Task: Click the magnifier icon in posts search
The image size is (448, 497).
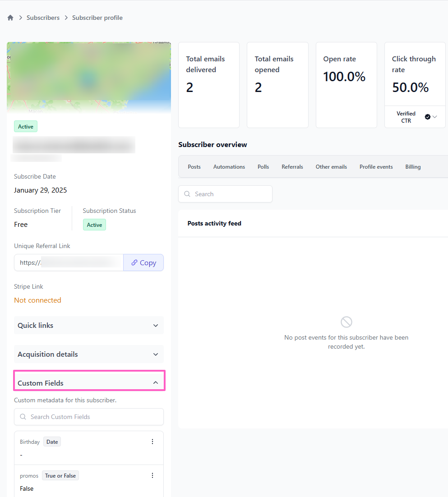Action: tap(187, 194)
